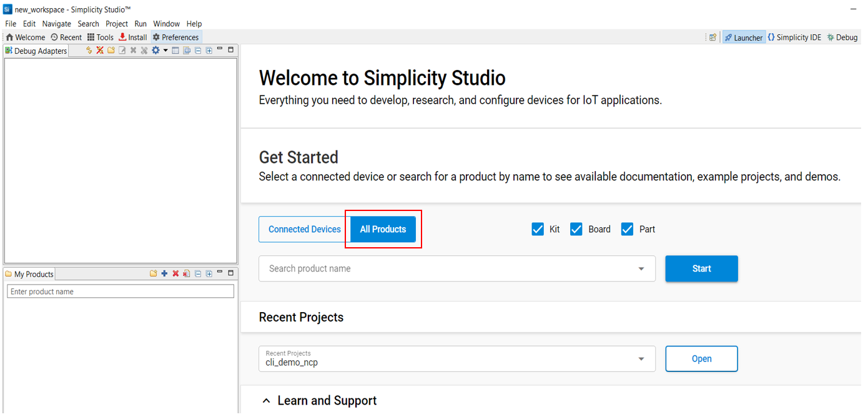Viewport: 868px width, 417px height.
Task: Switch to the Debug perspective
Action: (842, 37)
